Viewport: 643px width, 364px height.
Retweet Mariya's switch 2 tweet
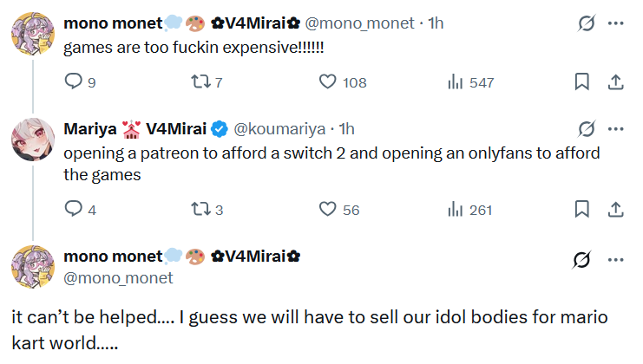point(200,209)
